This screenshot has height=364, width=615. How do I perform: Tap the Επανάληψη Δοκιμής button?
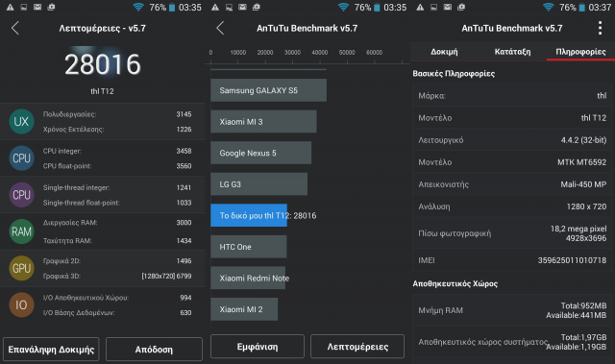click(51, 349)
